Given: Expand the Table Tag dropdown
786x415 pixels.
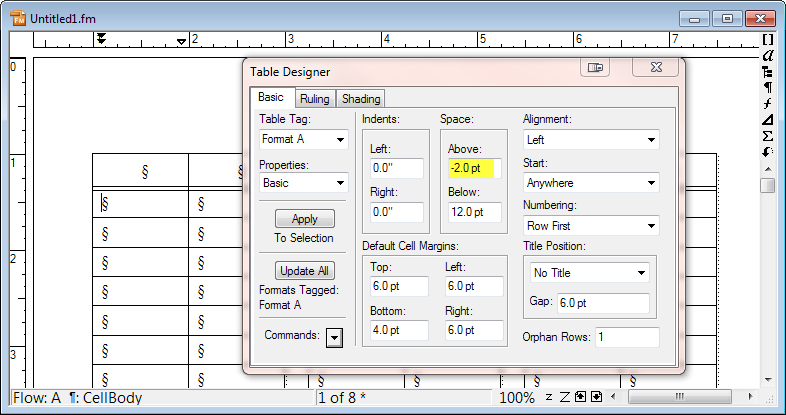Looking at the screenshot, I should [340, 140].
